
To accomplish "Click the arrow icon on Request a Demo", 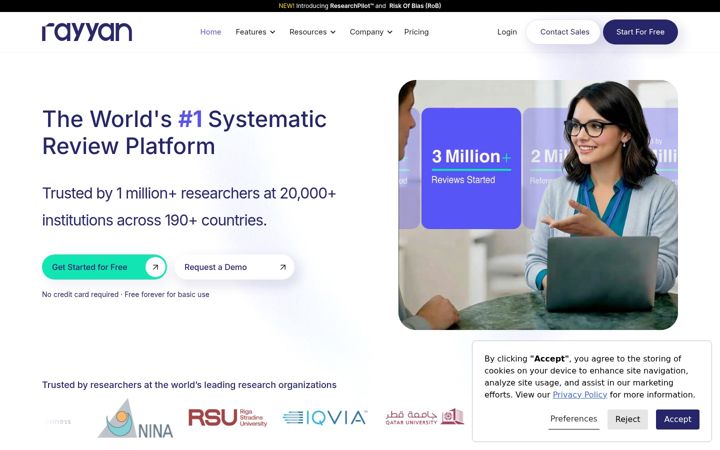I will [283, 267].
